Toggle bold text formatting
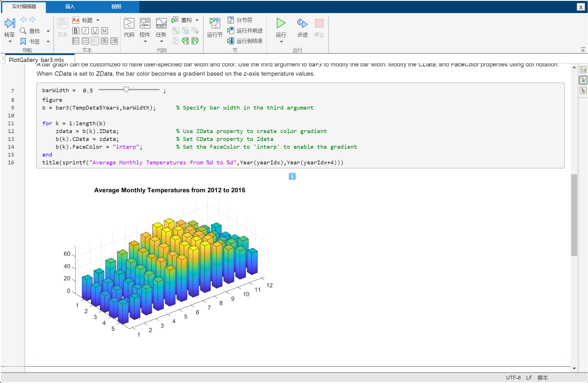The width and height of the screenshot is (588, 383). (76, 31)
